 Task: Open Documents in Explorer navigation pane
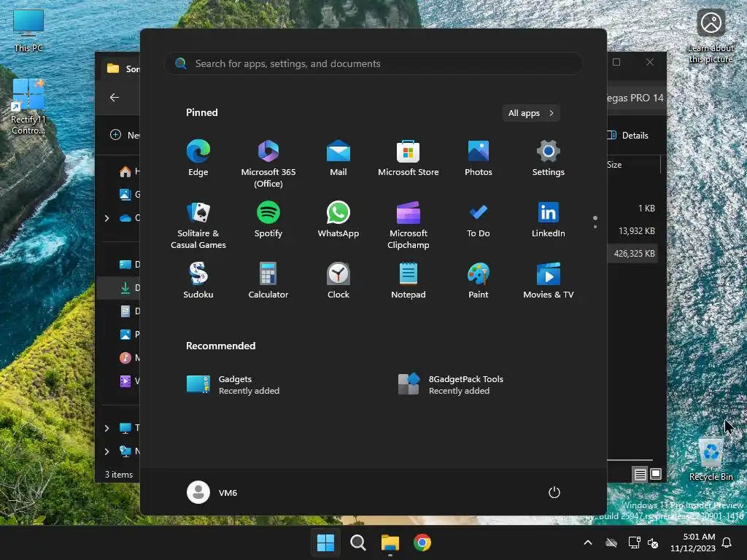(x=128, y=311)
